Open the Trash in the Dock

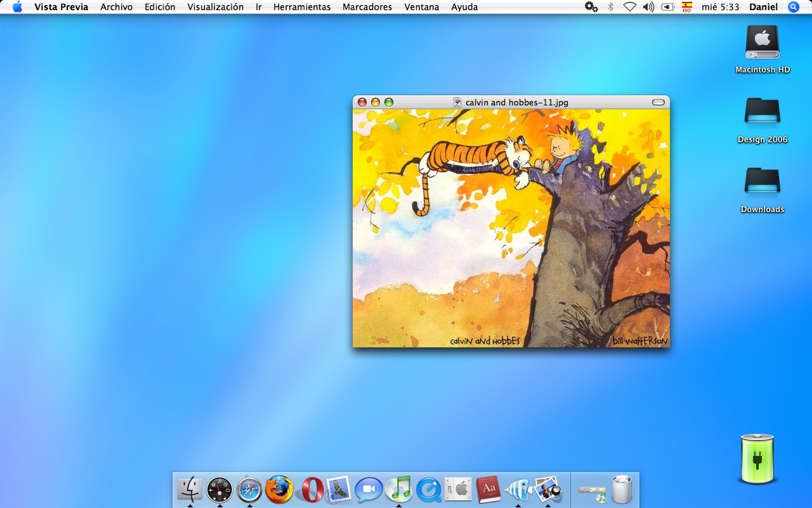622,490
